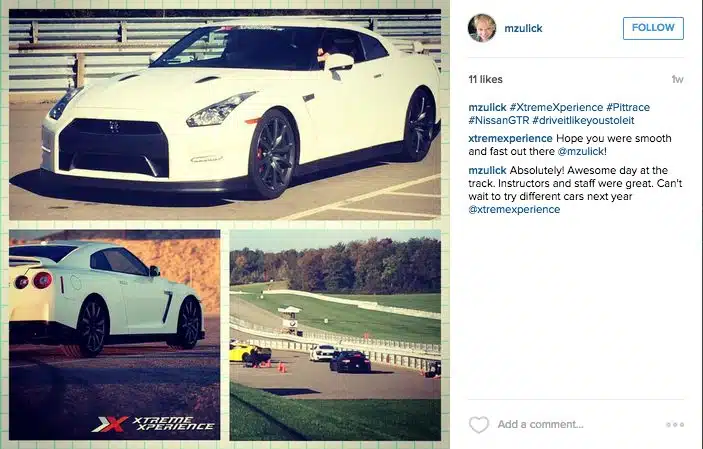703x449 pixels.
Task: Click the 1w post timestamp
Action: coord(677,79)
